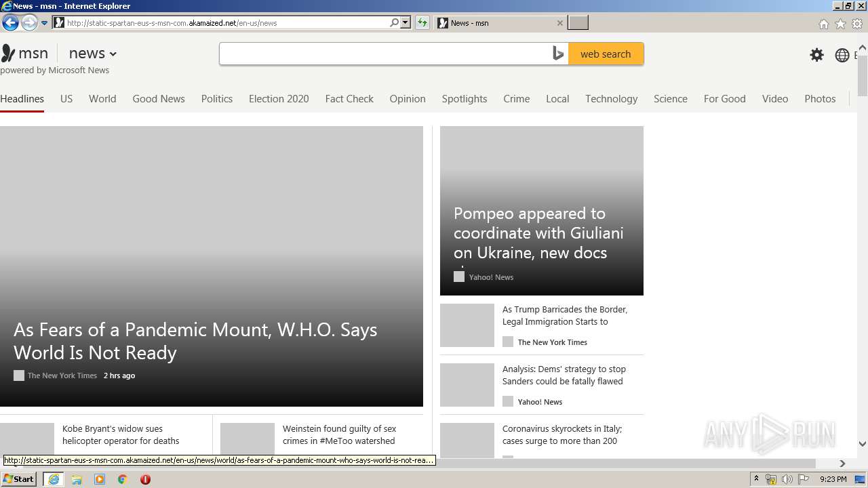
Task: Open the Politics category
Action: [x=217, y=98]
